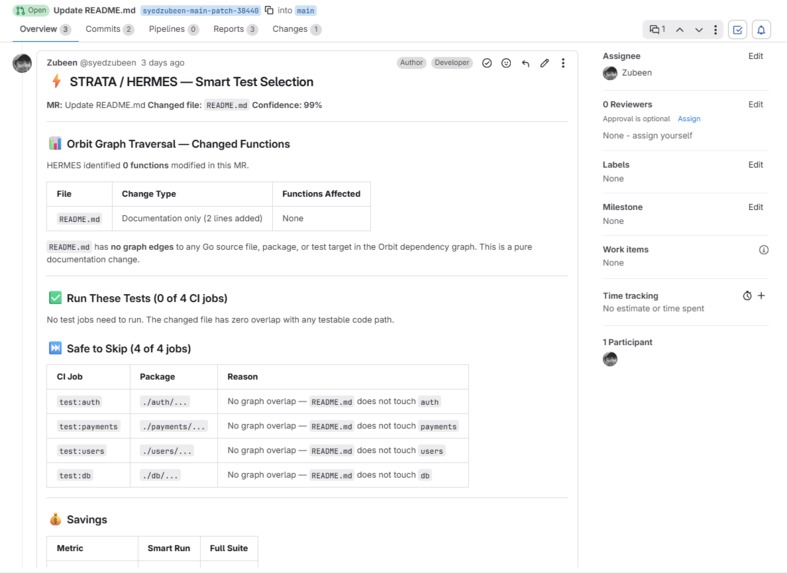Click Full Suite column header
Viewport: 787px width, 573px height.
click(229, 548)
